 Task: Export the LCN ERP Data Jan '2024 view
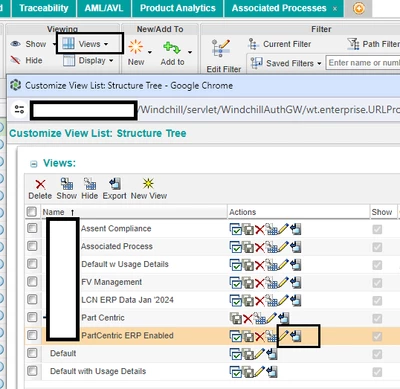295,301
